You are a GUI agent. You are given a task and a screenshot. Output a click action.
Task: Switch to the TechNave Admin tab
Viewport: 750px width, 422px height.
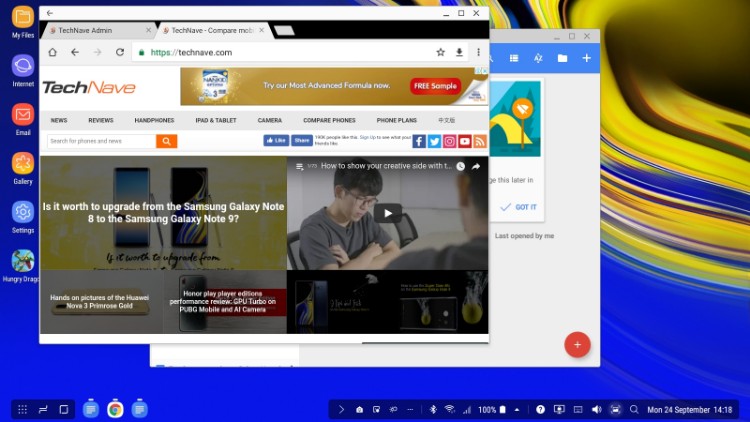pyautogui.click(x=98, y=30)
